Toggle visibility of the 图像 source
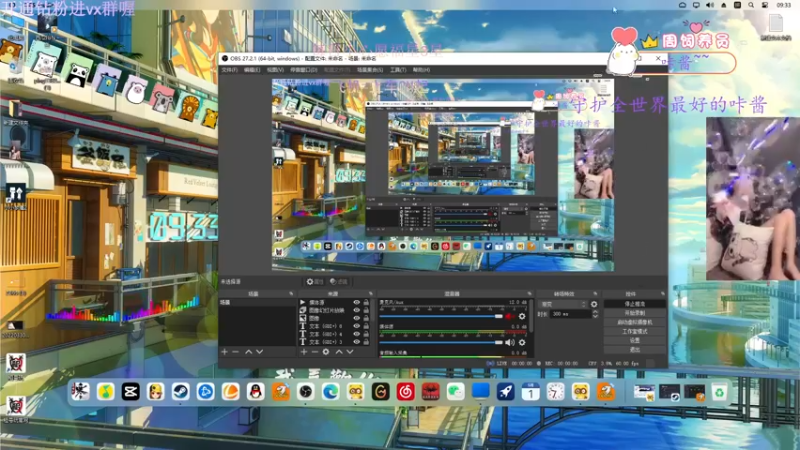Image resolution: width=800 pixels, height=450 pixels. [357, 318]
